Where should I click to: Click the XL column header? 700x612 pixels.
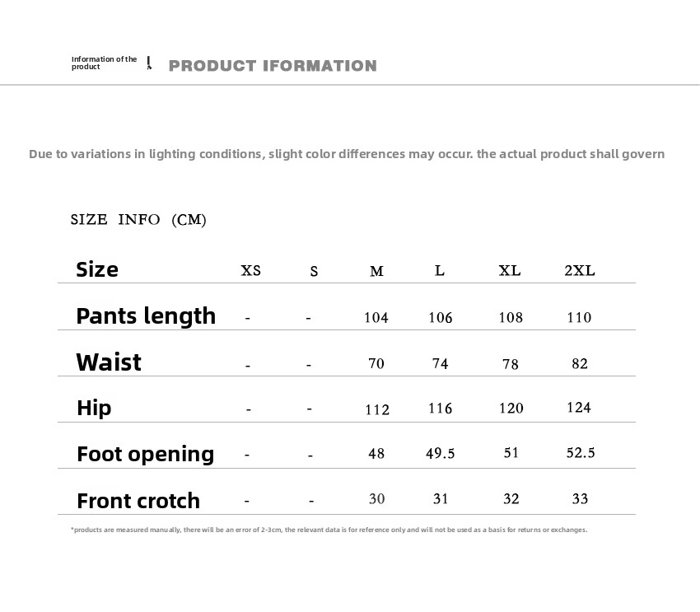pos(510,270)
